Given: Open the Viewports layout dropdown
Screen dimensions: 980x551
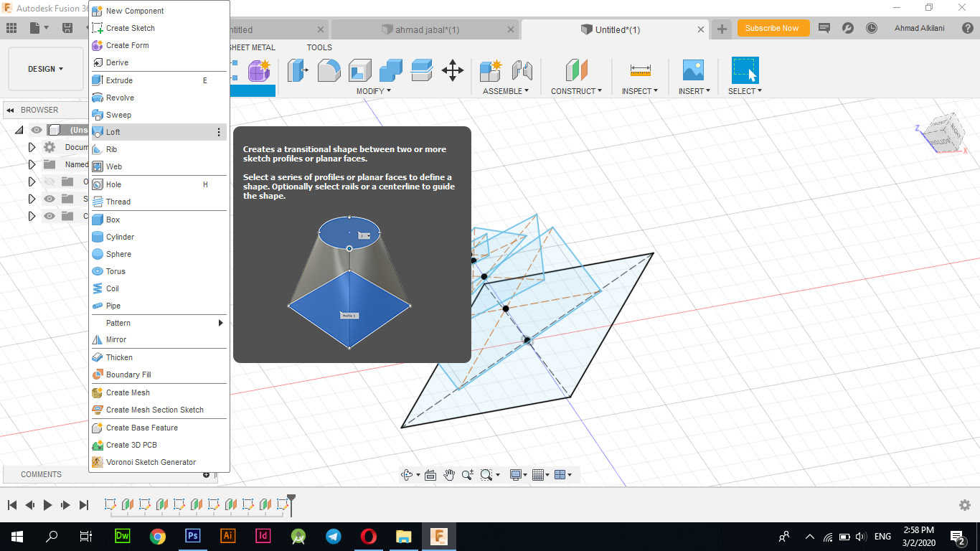Looking at the screenshot, I should coord(563,475).
